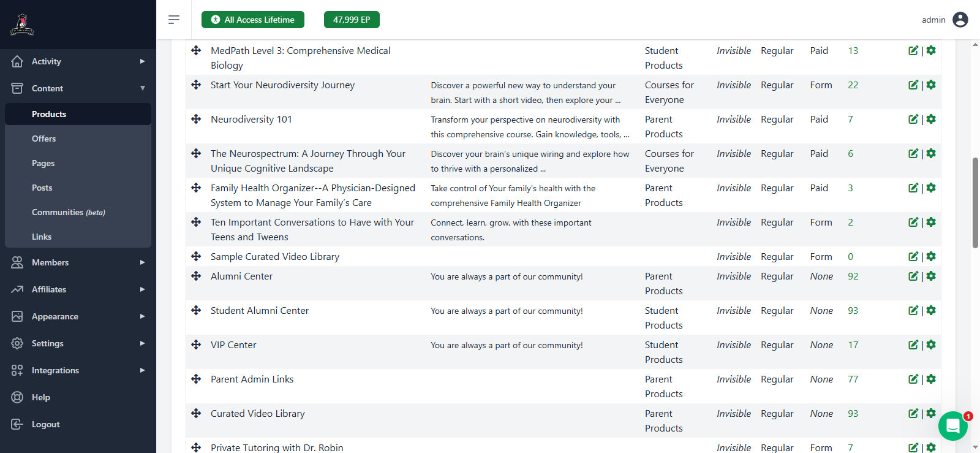Open gear settings for Parent Admin Links
Viewport: 980px width, 453px height.
(x=931, y=379)
